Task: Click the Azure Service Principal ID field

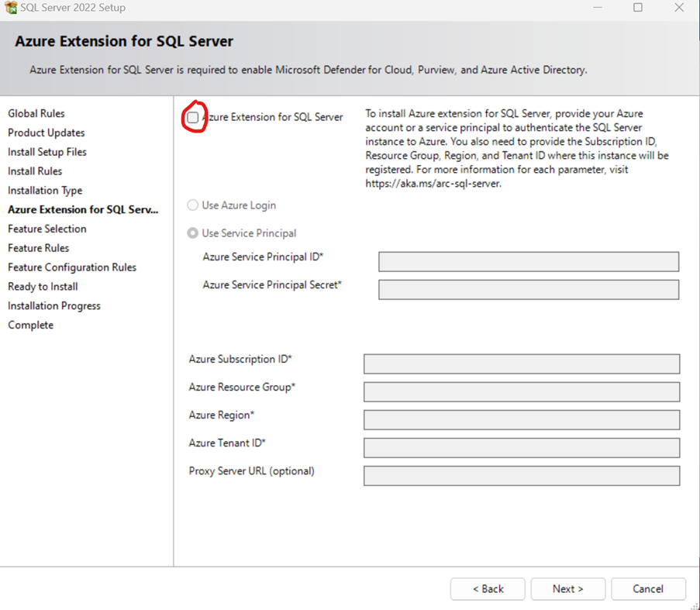Action: click(x=528, y=262)
